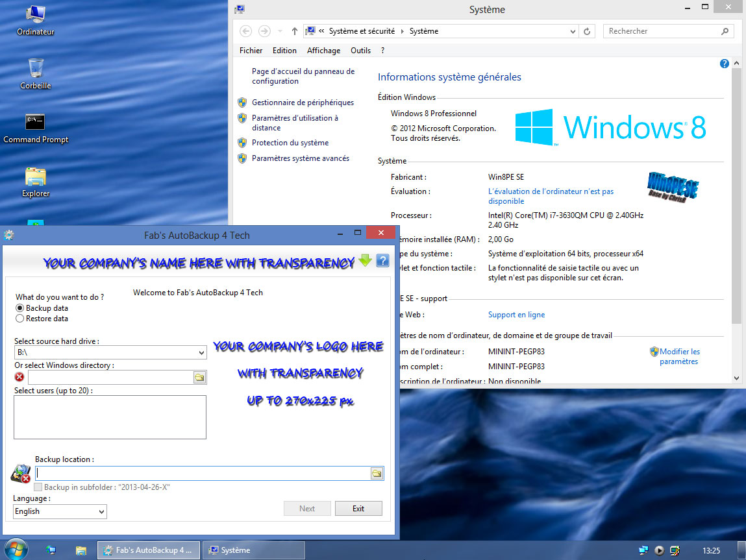Open the help question mark in Système window

tap(724, 64)
